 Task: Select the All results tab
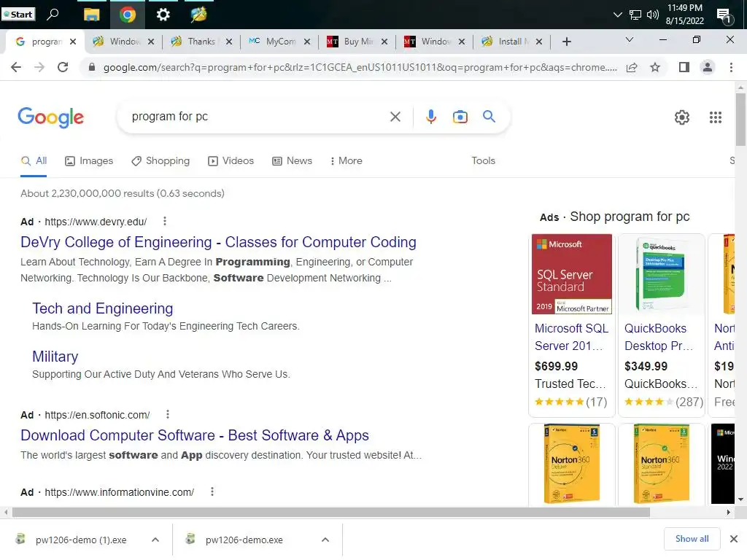tap(34, 161)
